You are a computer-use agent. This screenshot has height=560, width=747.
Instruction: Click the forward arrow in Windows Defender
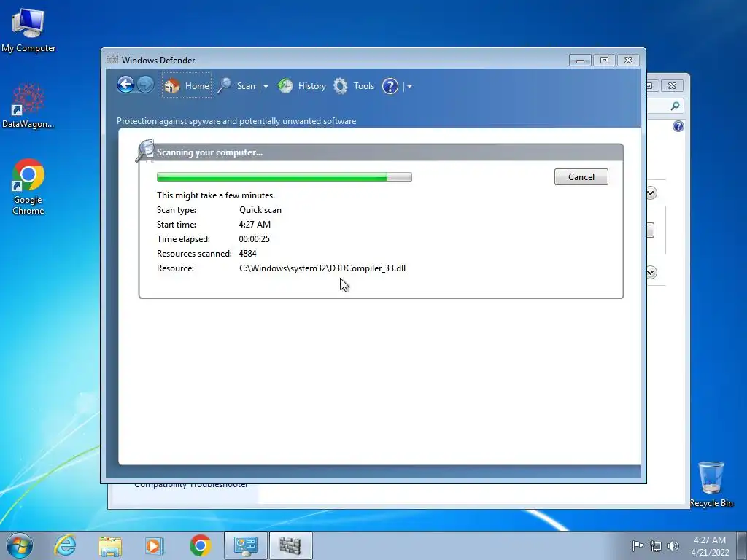[145, 85]
